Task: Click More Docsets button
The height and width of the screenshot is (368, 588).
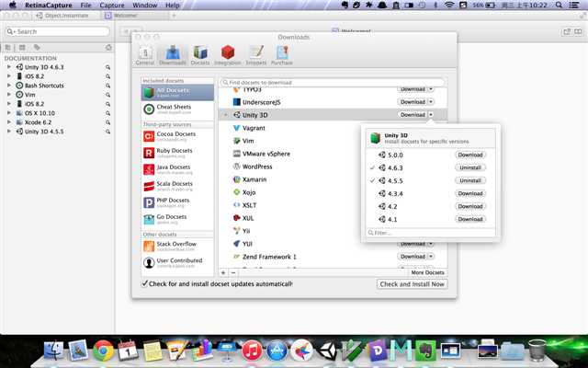Action: click(427, 272)
